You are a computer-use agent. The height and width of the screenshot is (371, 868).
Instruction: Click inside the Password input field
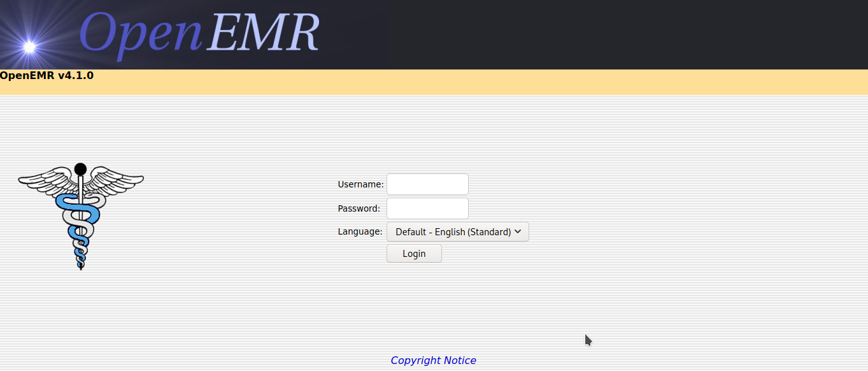[427, 208]
